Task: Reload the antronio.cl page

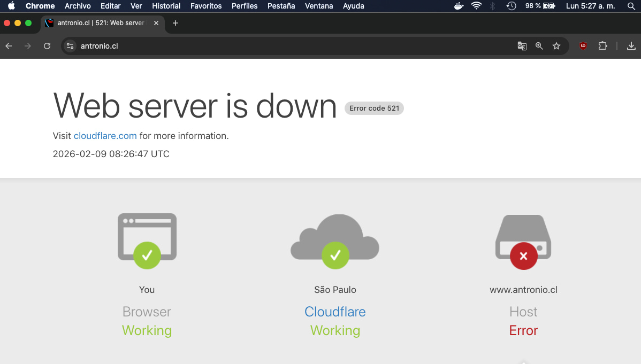Action: pyautogui.click(x=47, y=46)
